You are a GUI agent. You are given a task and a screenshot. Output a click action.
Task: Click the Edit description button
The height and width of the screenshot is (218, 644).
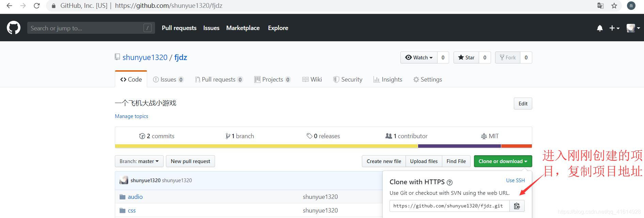523,104
